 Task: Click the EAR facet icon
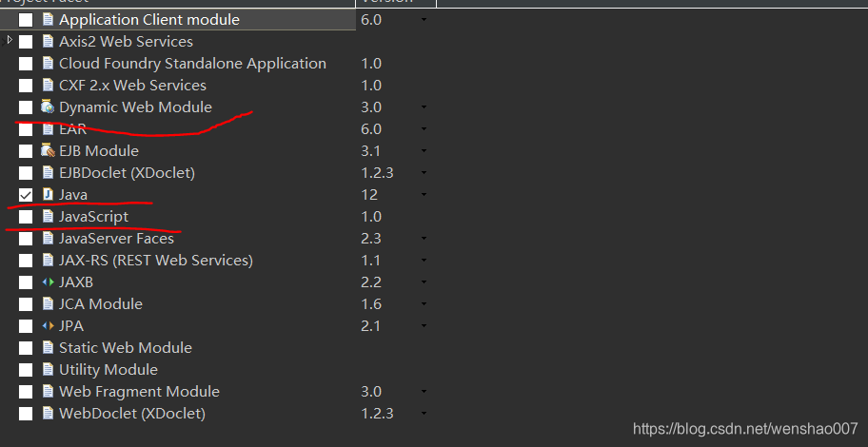(48, 129)
